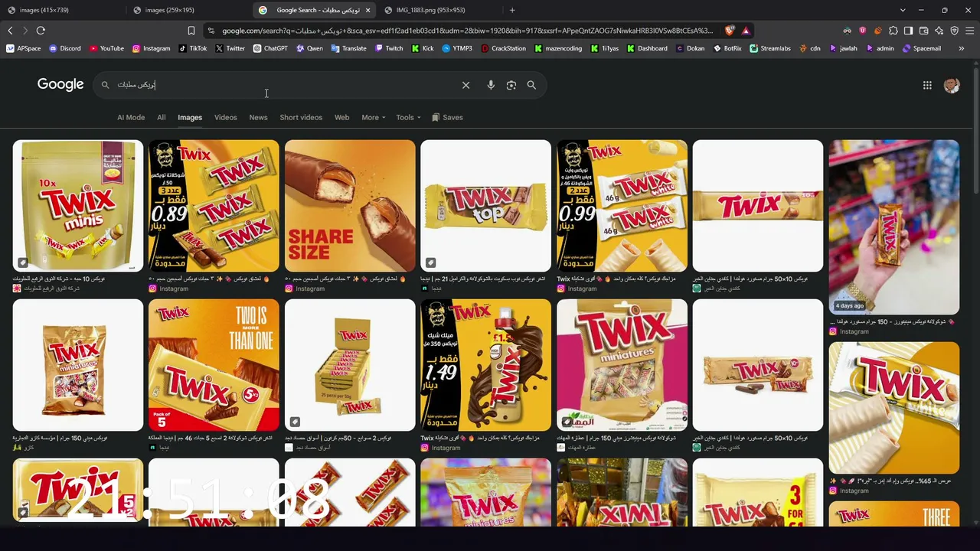
Task: Open the browser main hamburger menu
Action: tap(970, 31)
